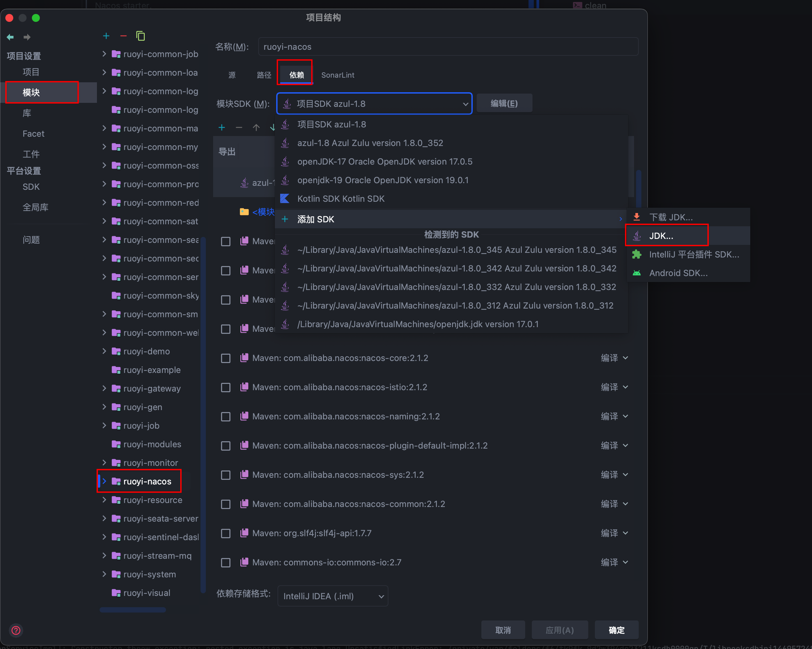This screenshot has width=812, height=649.
Task: Switch to the SonarLint tab
Action: tap(338, 75)
